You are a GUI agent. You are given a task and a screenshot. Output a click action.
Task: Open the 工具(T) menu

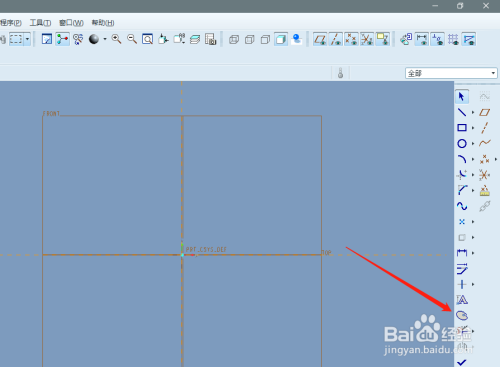40,23
